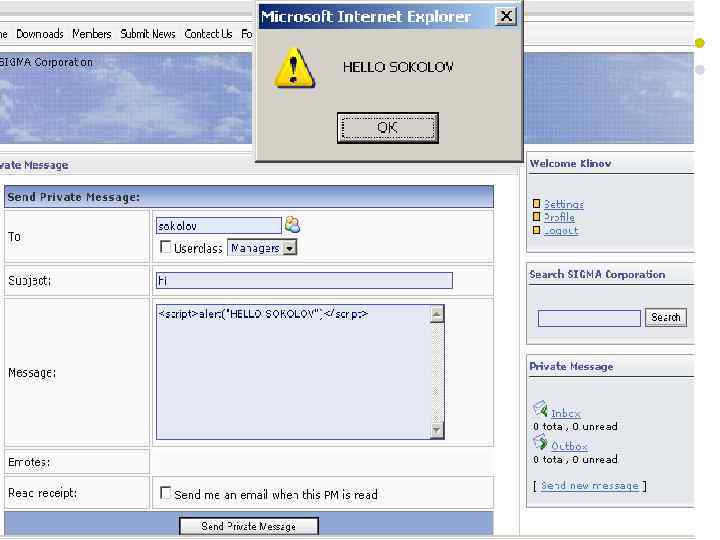
Task: Close the Microsoft Internet Explorer dialog
Action: [x=506, y=17]
